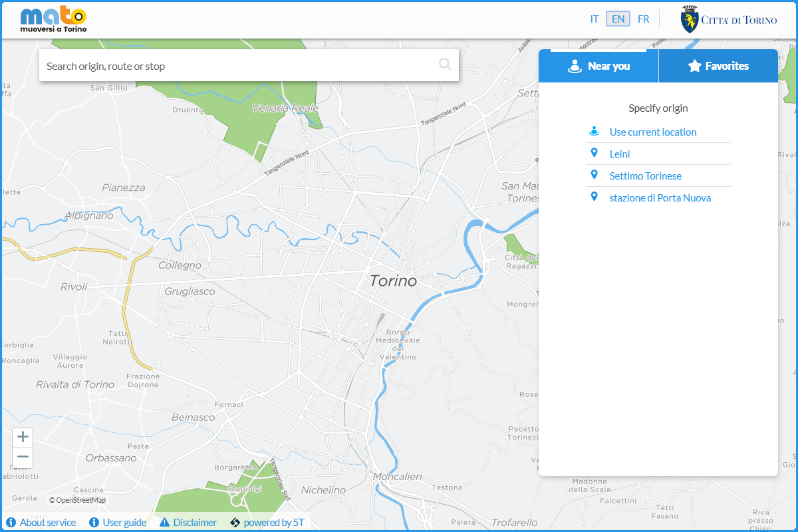798x532 pixels.
Task: Open the Near you tab
Action: [598, 66]
